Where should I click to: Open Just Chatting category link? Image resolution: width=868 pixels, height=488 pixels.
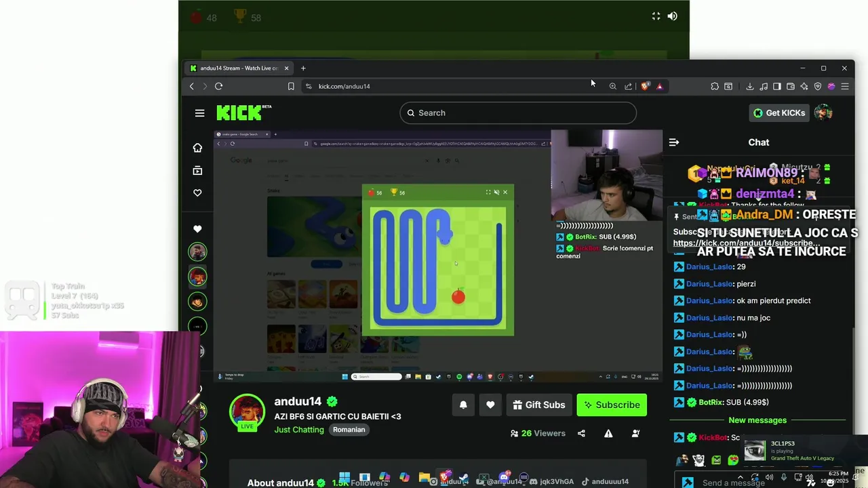pyautogui.click(x=299, y=430)
